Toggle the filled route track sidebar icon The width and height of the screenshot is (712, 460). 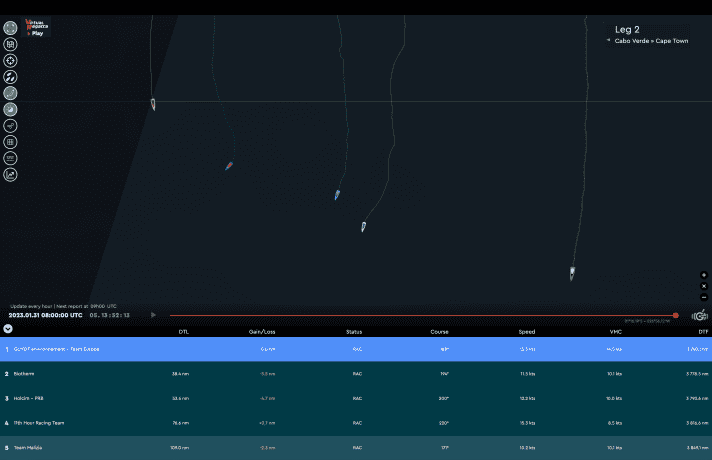[x=10, y=93]
